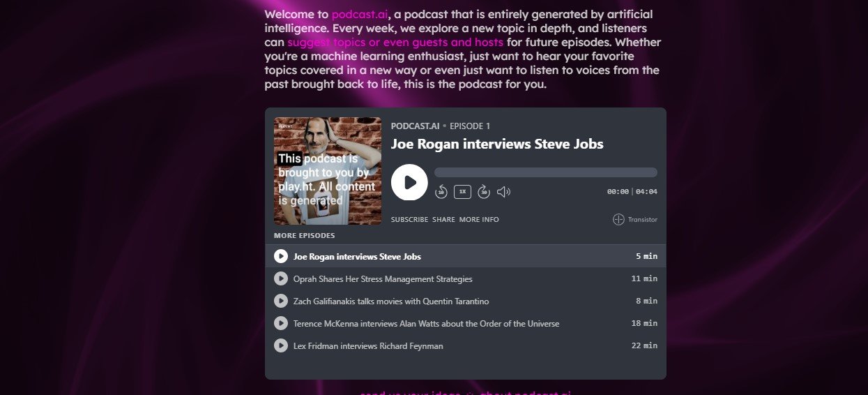Viewport: 868px width, 395px height.
Task: Play icon for Lex Fridman episode
Action: [x=281, y=346]
